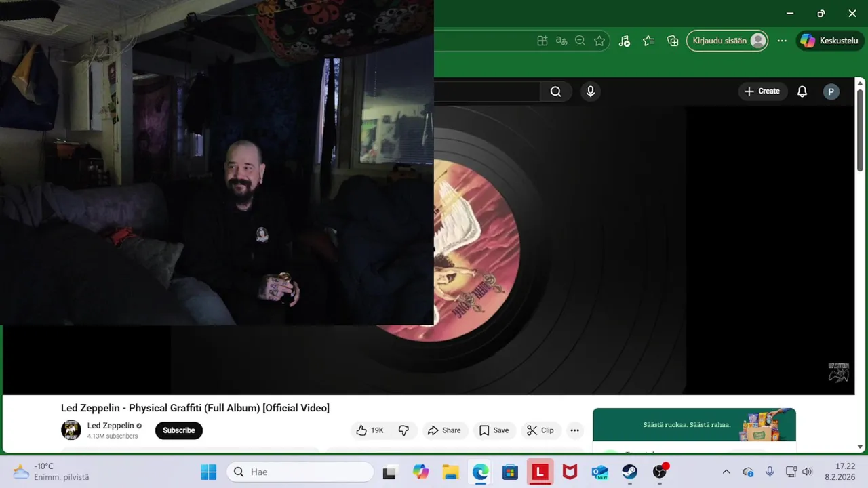
Task: Open McAfee from the taskbar
Action: point(570,472)
